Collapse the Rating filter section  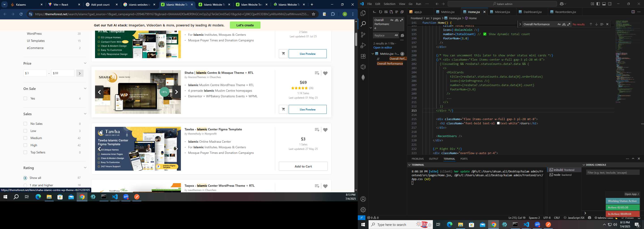click(x=85, y=168)
